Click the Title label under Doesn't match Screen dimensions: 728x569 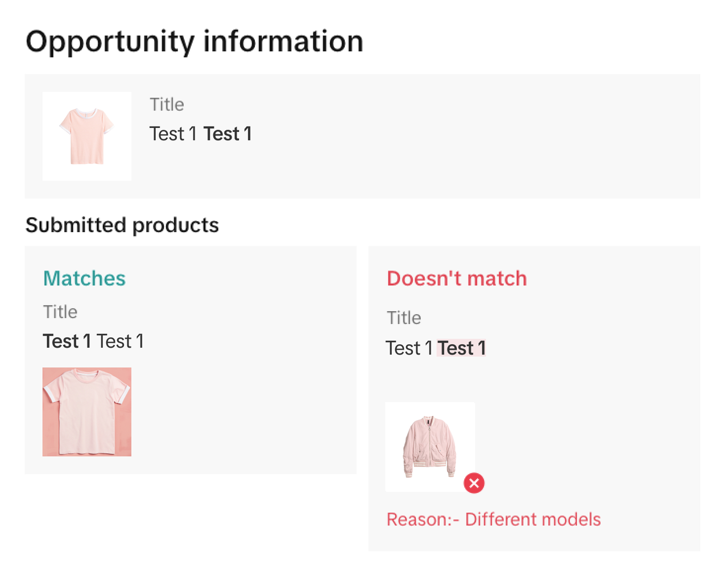(404, 318)
